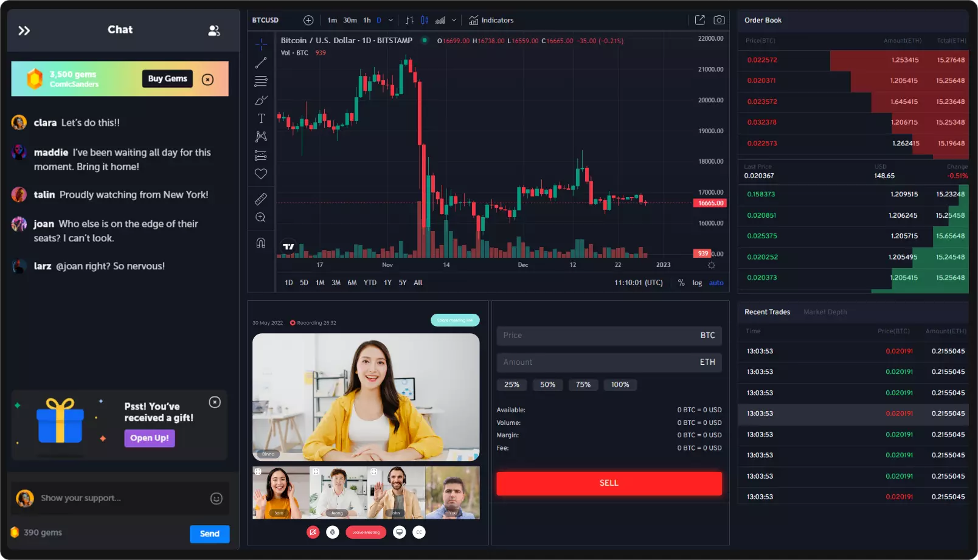The height and width of the screenshot is (560, 978).
Task: Switch to the Market Depth tab
Action: [825, 312]
